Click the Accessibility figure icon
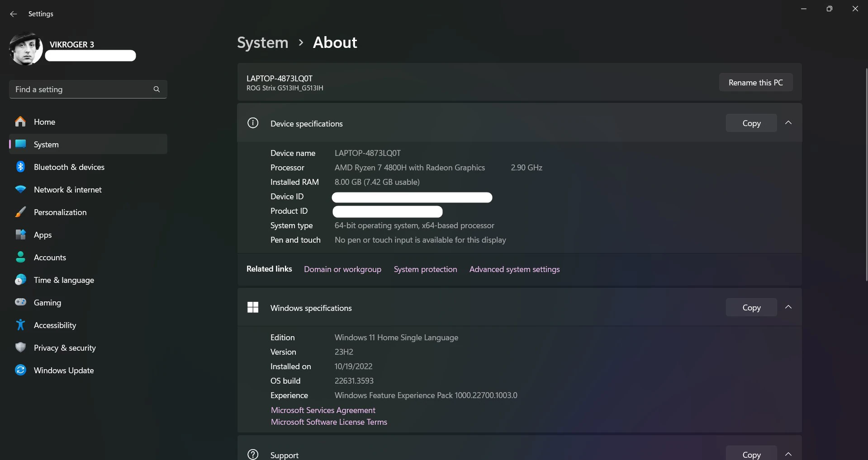 coord(20,324)
